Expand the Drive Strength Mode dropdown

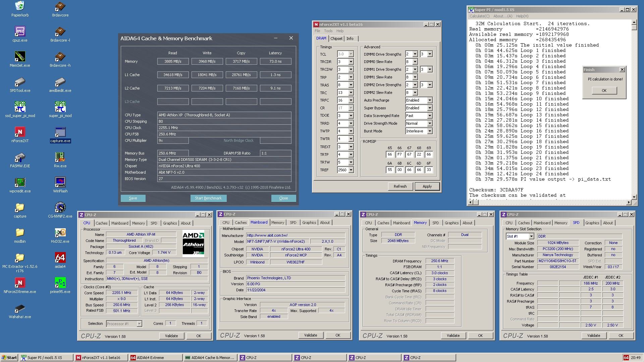coord(430,123)
